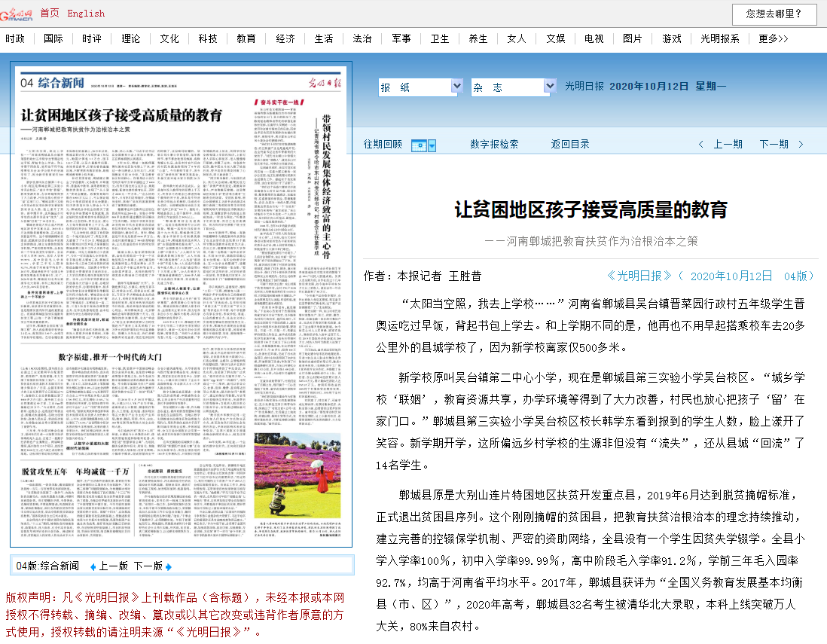Go to 首页 home page
Image resolution: width=827 pixels, height=644 pixels.
point(50,13)
